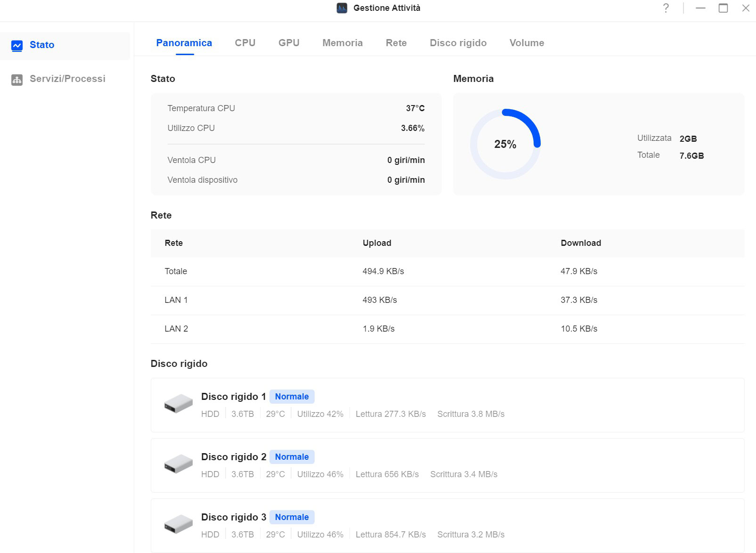Click the Disco rigido 2 drive icon
The width and height of the screenshot is (756, 553).
click(178, 464)
